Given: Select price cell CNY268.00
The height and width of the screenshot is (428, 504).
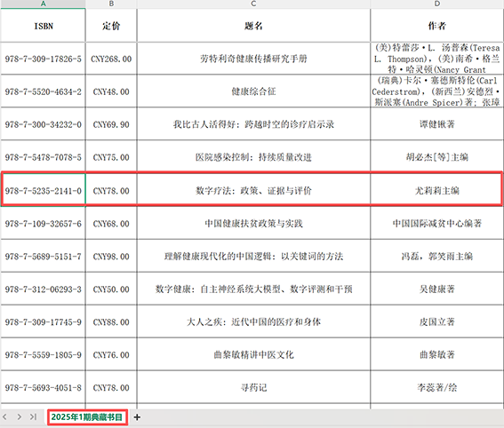Looking at the screenshot, I should point(111,59).
